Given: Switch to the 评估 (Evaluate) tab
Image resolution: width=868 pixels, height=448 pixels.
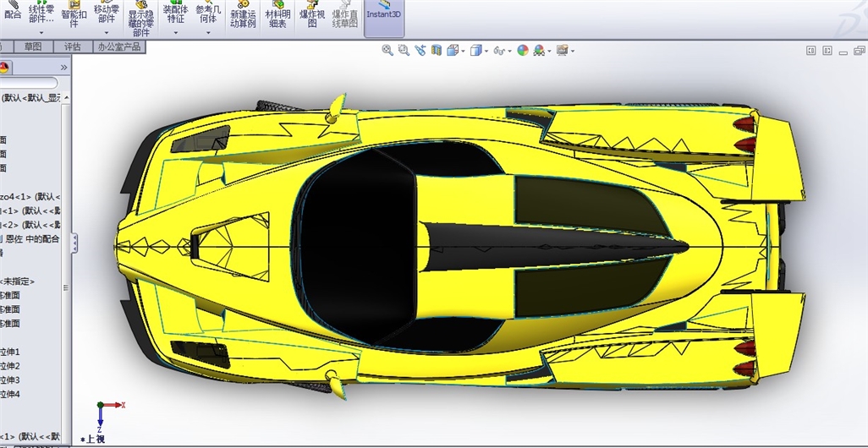Looking at the screenshot, I should click(x=73, y=46).
